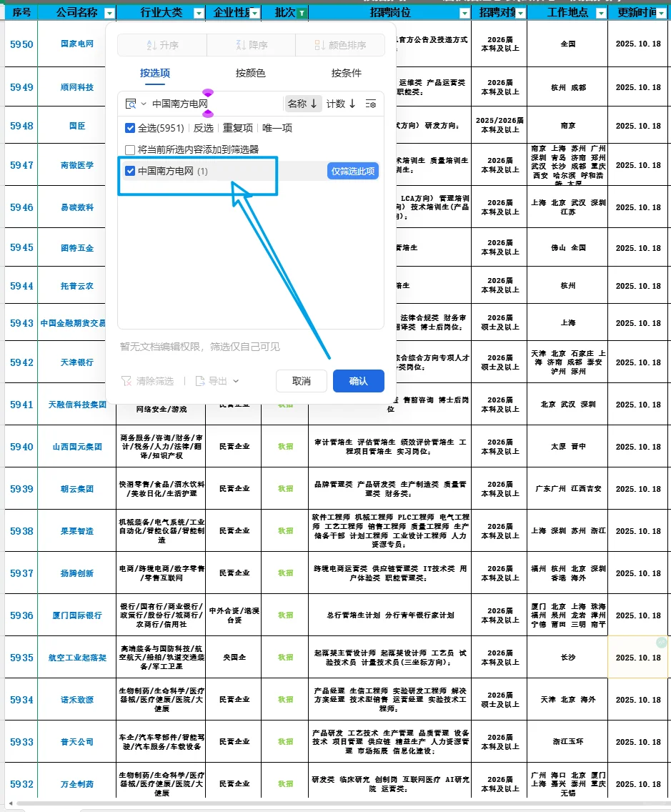Expand search type chevron beside search icon
The height and width of the screenshot is (812, 671).
point(144,104)
